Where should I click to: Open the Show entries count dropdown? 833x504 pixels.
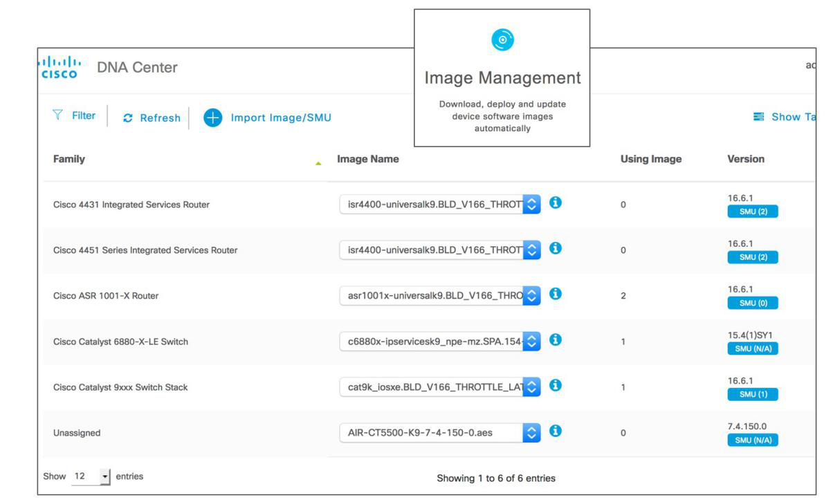coord(91,476)
